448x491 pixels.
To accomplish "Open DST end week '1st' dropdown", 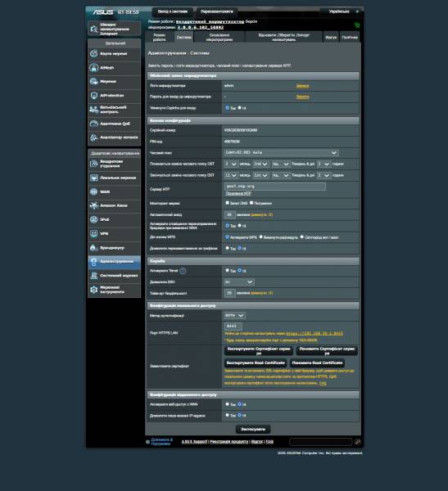I will point(260,175).
